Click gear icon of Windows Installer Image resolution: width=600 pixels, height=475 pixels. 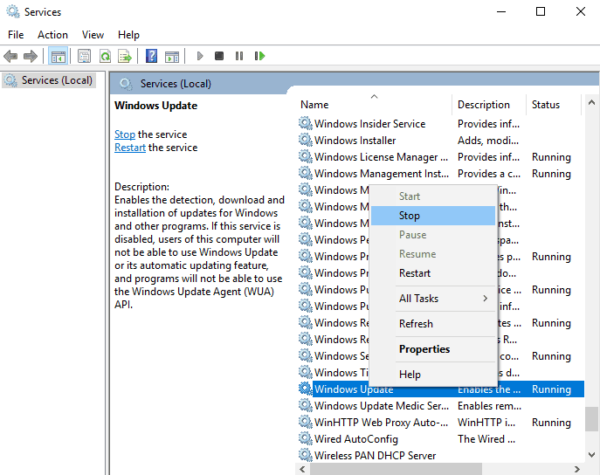click(x=305, y=140)
